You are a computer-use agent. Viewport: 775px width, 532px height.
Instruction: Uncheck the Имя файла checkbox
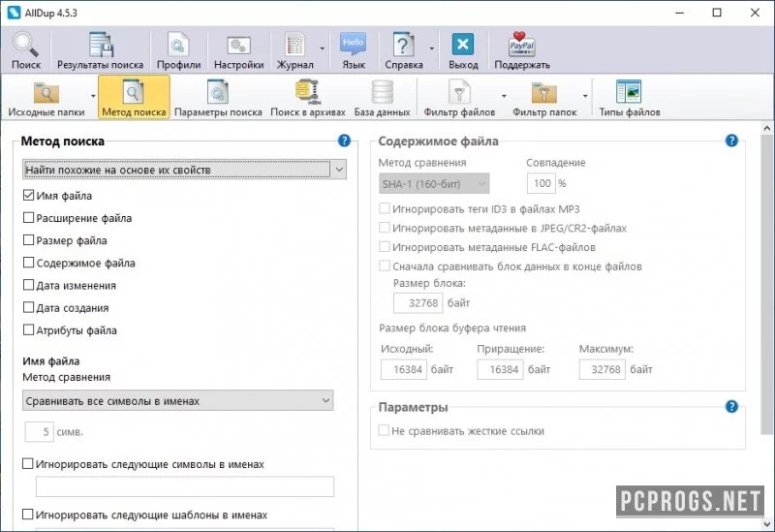coord(29,196)
